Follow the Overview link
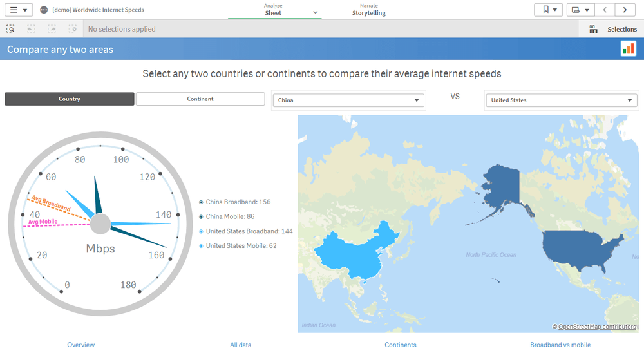This screenshot has height=362, width=644. coord(81,345)
